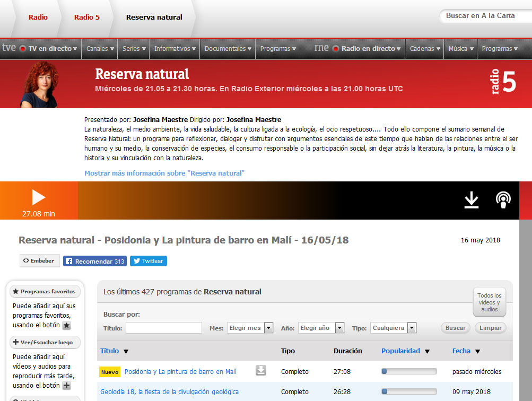Sort the list by Fecha

[x=466, y=351]
